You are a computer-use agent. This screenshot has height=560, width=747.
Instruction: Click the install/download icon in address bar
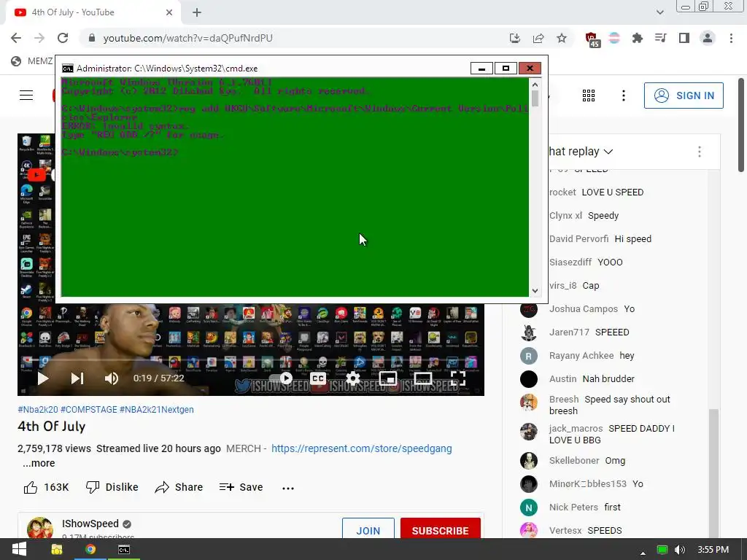(514, 38)
